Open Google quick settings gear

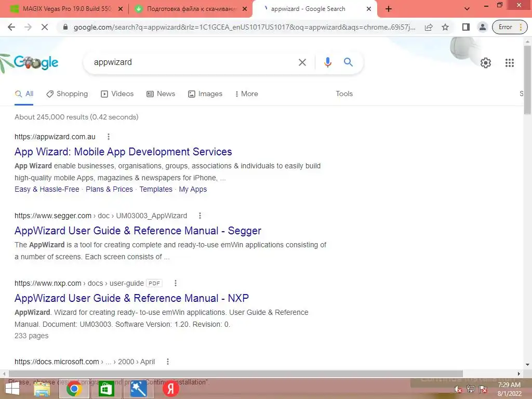(x=486, y=63)
